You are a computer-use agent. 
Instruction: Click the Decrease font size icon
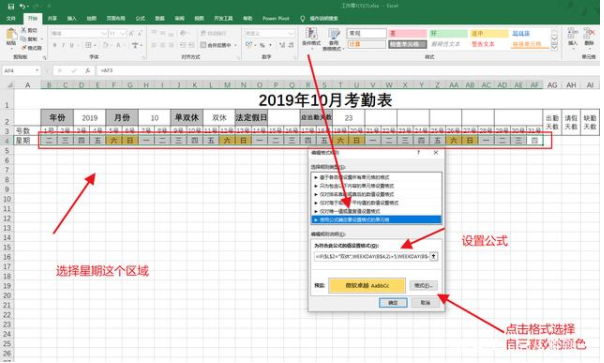tap(140, 34)
